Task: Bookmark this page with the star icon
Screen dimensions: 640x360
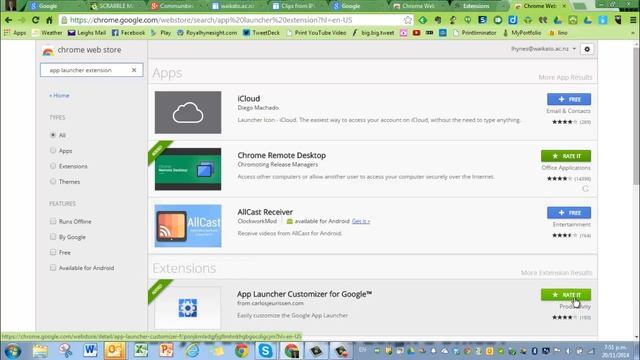Action: coord(407,20)
